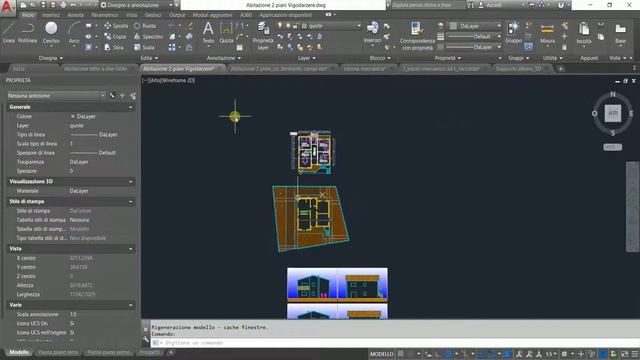The width and height of the screenshot is (640, 360).
Task: Expand the Disegna panel
Action: point(51,58)
